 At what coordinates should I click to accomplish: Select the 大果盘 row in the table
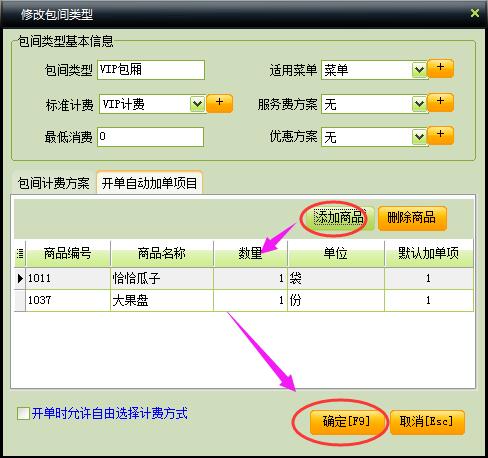coord(244,300)
